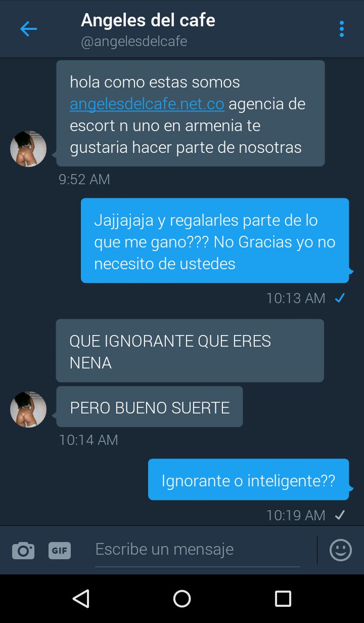364x623 pixels.
Task: Tap the Android back navigation button
Action: click(x=81, y=599)
